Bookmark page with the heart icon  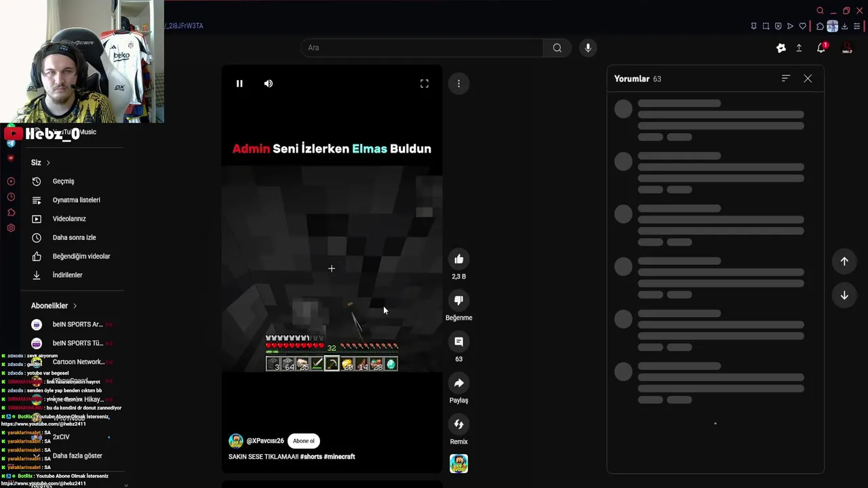tap(802, 26)
